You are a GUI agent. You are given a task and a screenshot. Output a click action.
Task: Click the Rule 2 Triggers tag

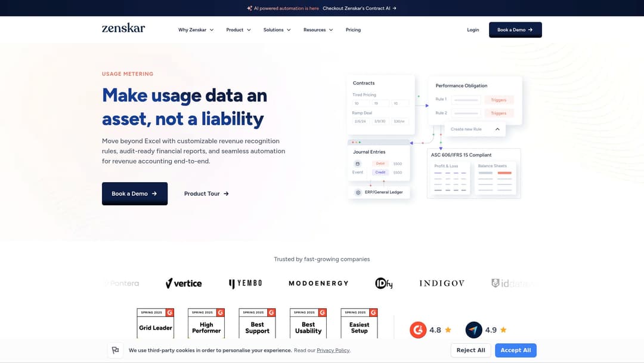(499, 113)
